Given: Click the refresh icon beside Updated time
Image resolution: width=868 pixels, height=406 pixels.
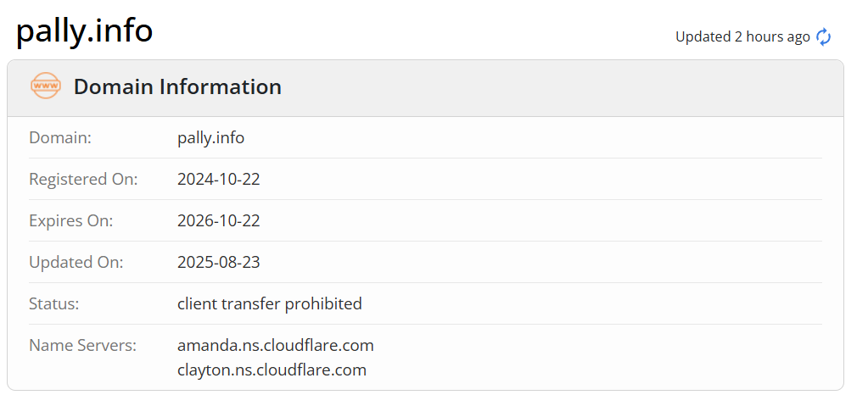Looking at the screenshot, I should [x=823, y=36].
